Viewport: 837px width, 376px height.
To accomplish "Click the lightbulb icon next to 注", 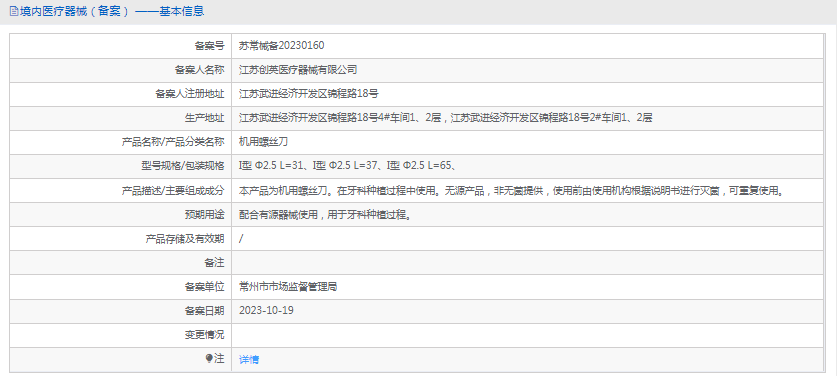I will pos(209,358).
